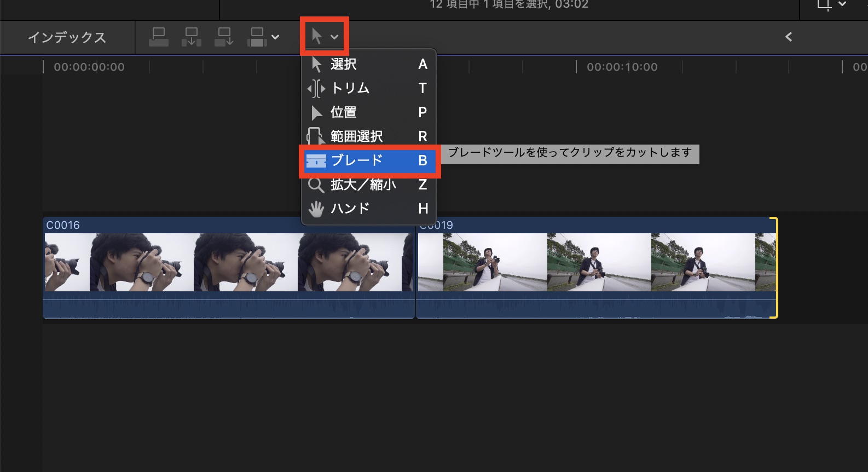Choose the 範囲選択 tool from the menu
868x472 pixels.
click(x=368, y=136)
